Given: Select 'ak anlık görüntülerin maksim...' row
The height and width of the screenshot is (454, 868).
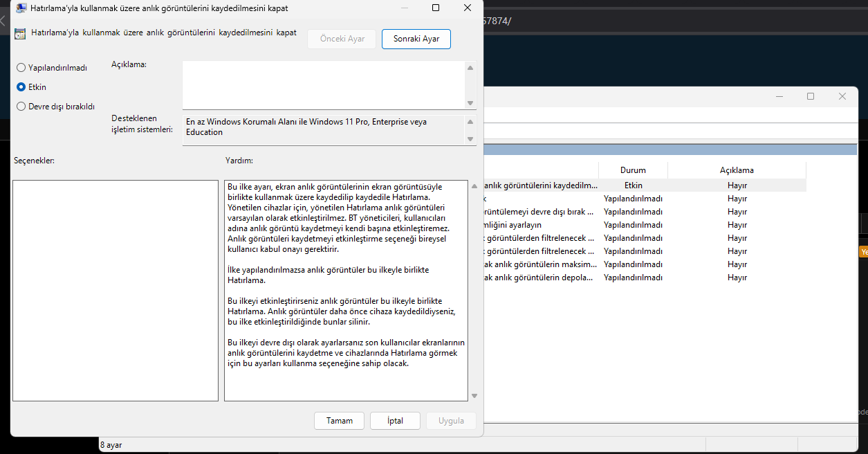Looking at the screenshot, I should click(645, 264).
